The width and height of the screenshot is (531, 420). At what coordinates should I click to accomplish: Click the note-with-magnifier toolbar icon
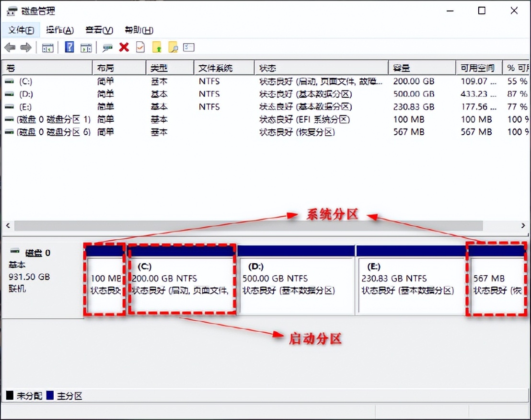pos(173,47)
